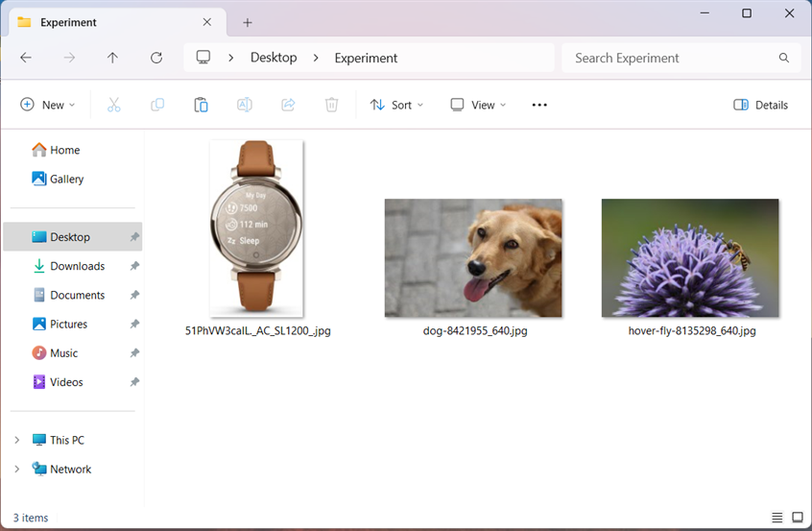Open the View dropdown menu
The height and width of the screenshot is (531, 812).
(x=478, y=105)
